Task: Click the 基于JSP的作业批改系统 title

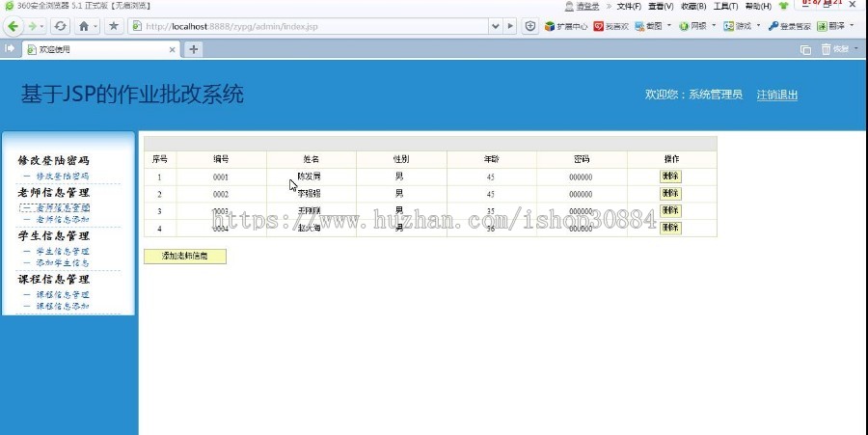Action: tap(132, 95)
